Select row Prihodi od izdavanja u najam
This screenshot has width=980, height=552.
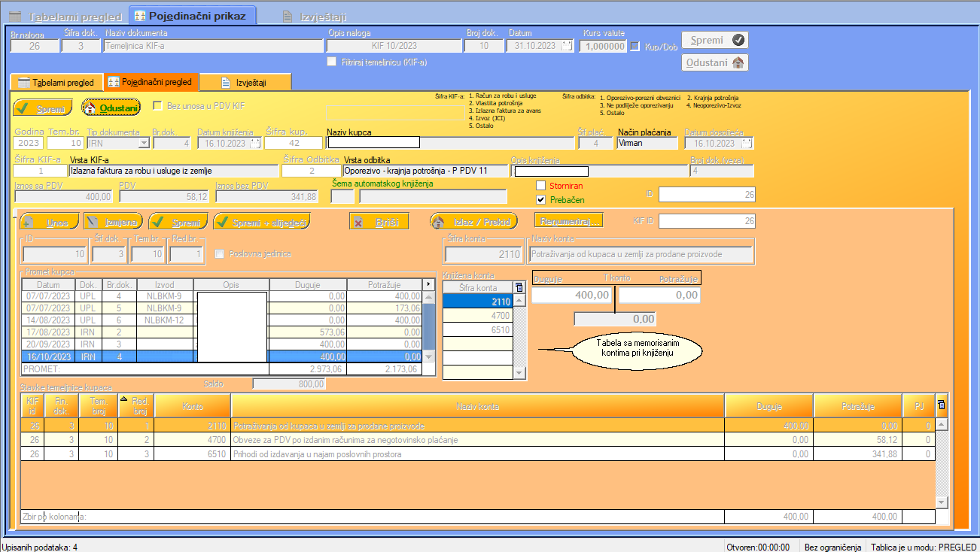pos(478,454)
